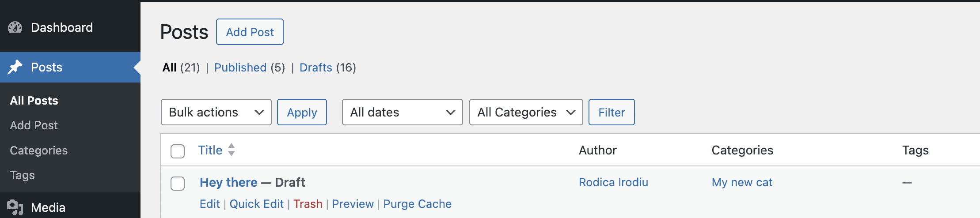
Task: Open Quick Edit for 'Hey there'
Action: 256,204
